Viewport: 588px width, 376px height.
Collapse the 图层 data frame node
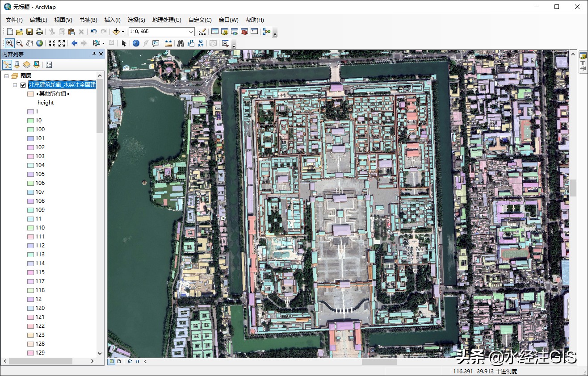pos(6,75)
